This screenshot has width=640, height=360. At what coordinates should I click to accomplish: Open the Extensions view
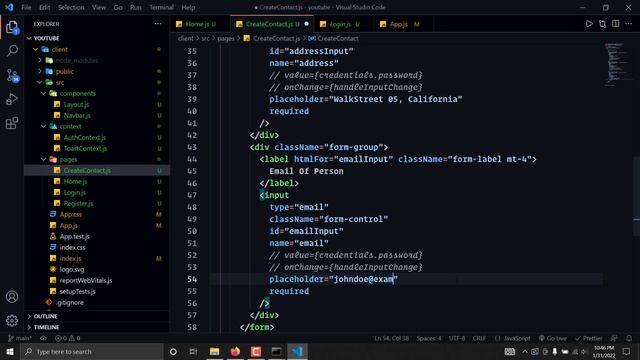[12, 123]
